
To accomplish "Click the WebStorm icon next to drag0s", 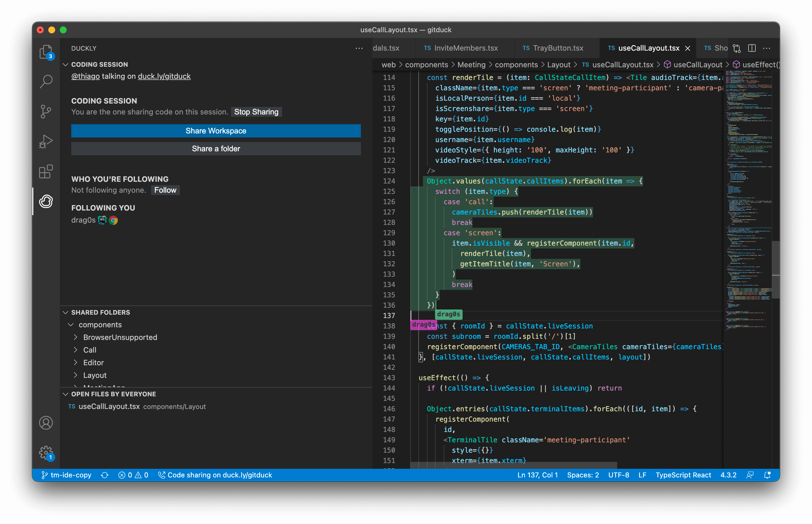I will tap(102, 220).
